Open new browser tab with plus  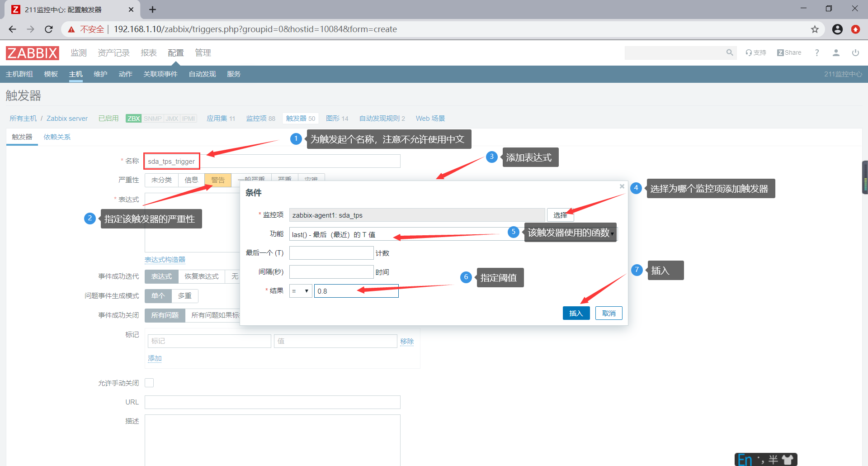point(153,10)
